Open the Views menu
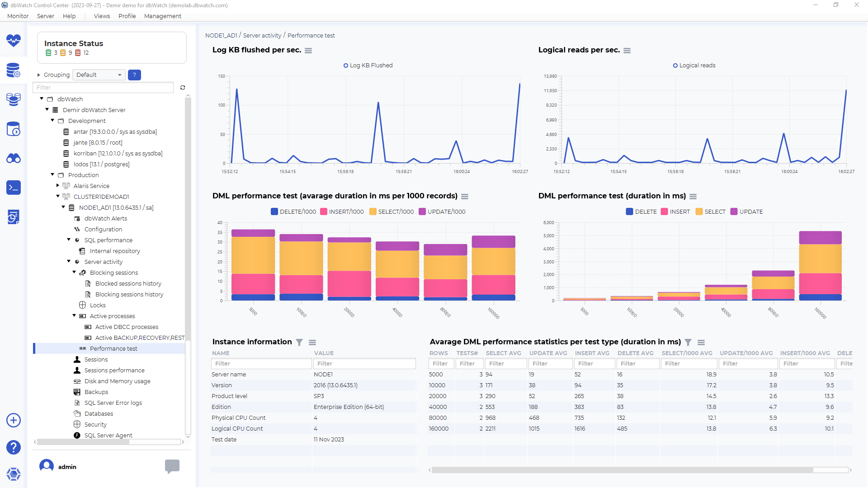The height and width of the screenshot is (488, 868). pos(102,16)
